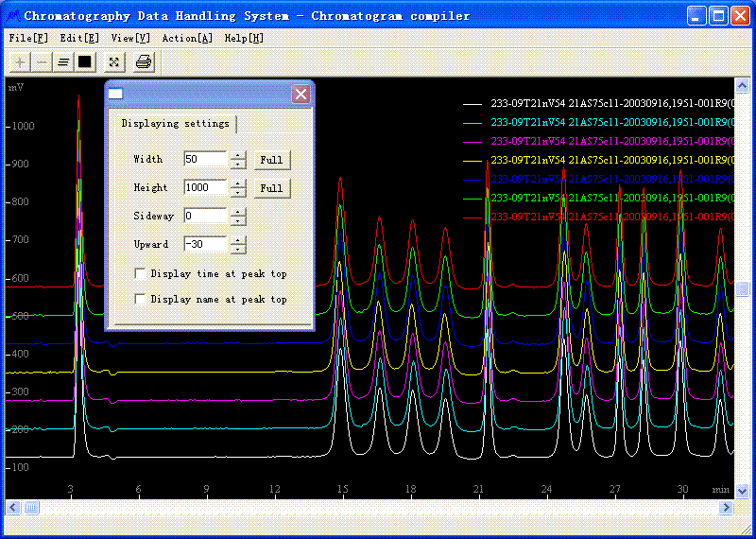Image resolution: width=756 pixels, height=539 pixels.
Task: Click the lines list toolbar icon
Action: coord(63,62)
